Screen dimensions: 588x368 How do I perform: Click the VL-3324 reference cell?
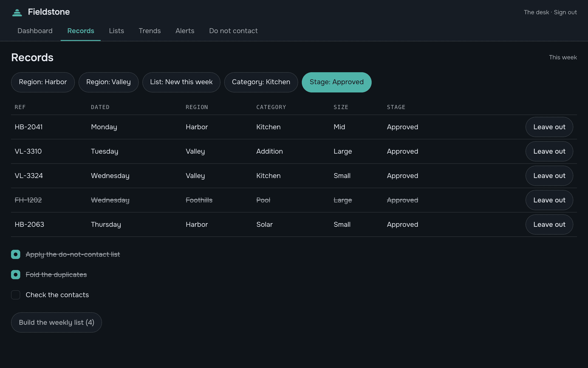click(29, 176)
